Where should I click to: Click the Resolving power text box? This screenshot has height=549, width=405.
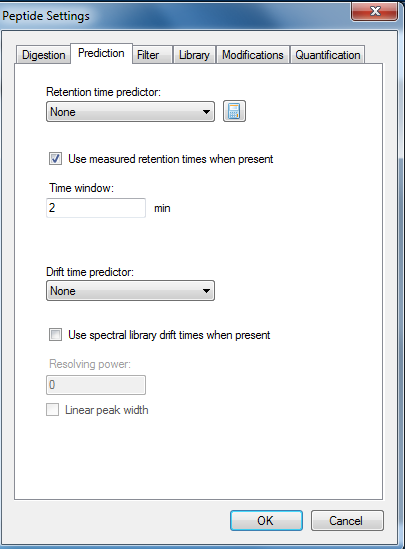96,385
